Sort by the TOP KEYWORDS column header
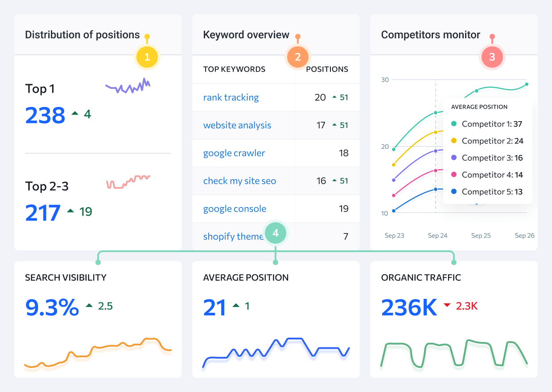552x392 pixels. coord(234,69)
